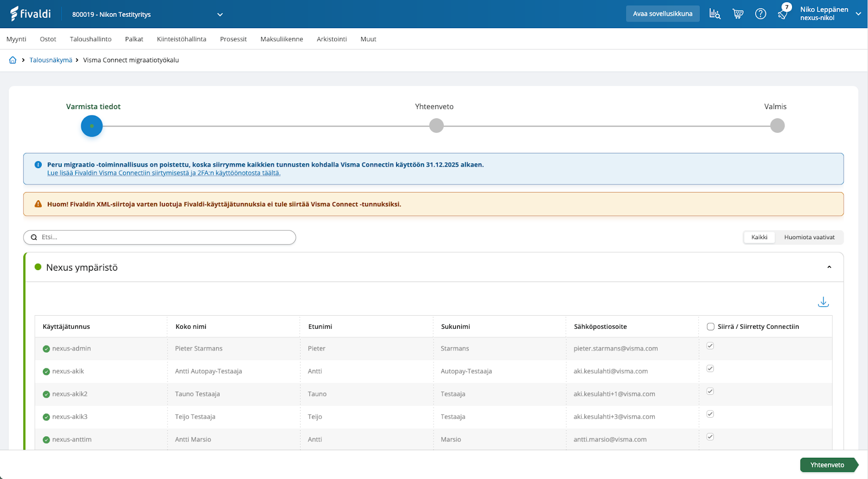Open the Talousnäkymä breadcrumb link
Screen dimensions: 868x479
tap(51, 60)
